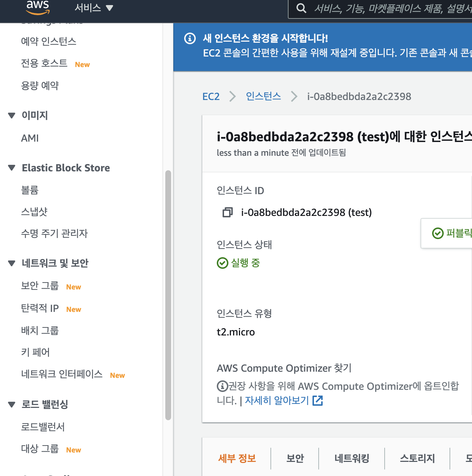Switch to the 보안 tab
This screenshot has height=476, width=472.
295,459
